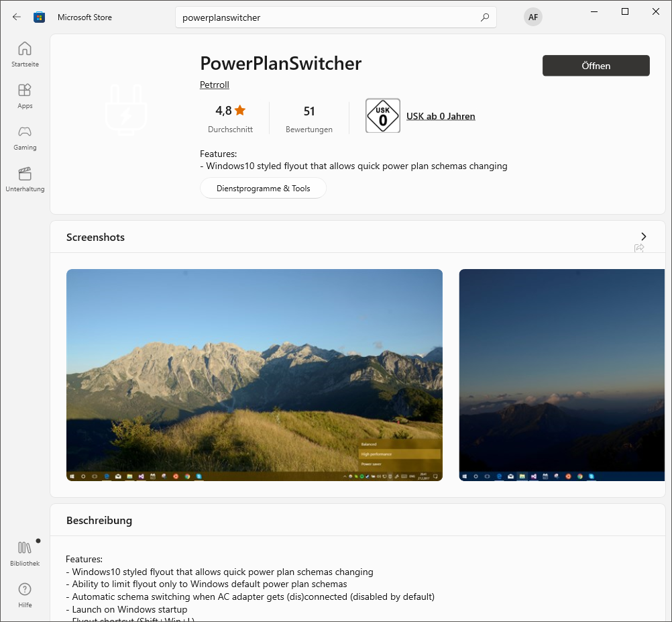Click the orange rating star
Image resolution: width=672 pixels, height=622 pixels.
[x=240, y=110]
